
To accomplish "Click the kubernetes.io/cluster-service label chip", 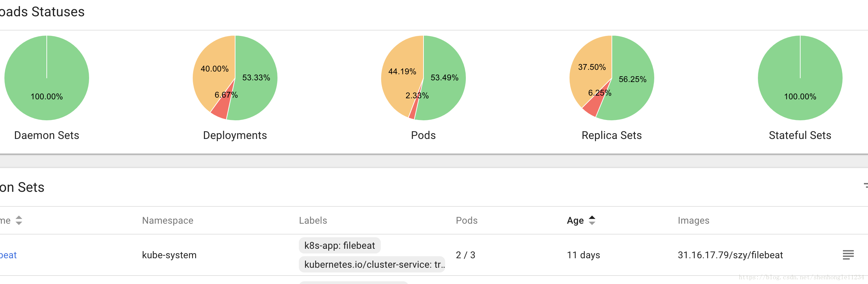I will 372,264.
